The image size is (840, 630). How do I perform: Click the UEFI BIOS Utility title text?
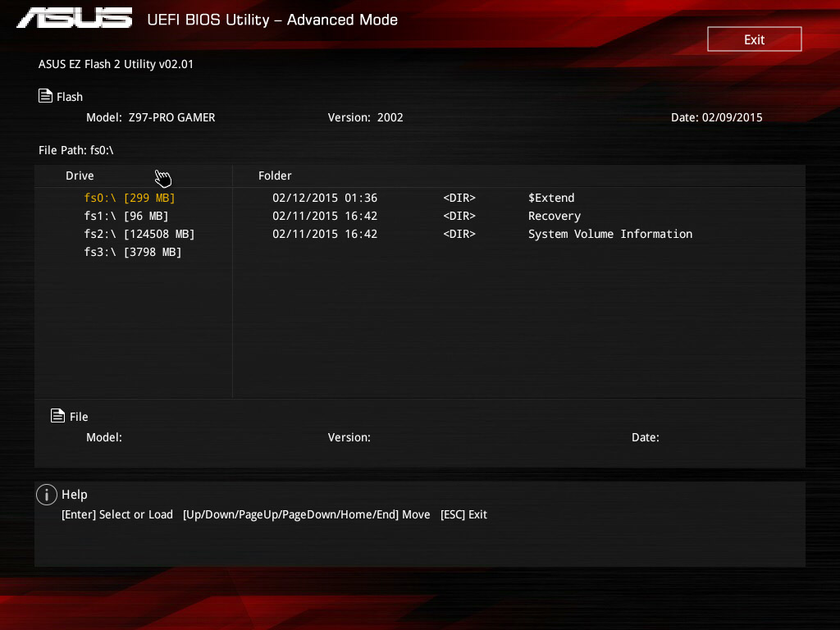(272, 20)
